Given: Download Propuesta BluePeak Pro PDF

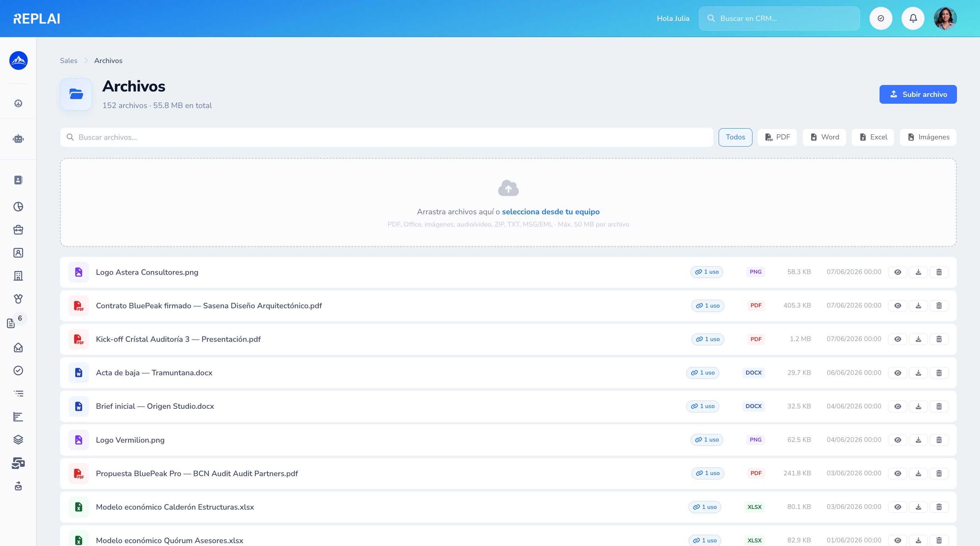Looking at the screenshot, I should (x=918, y=473).
